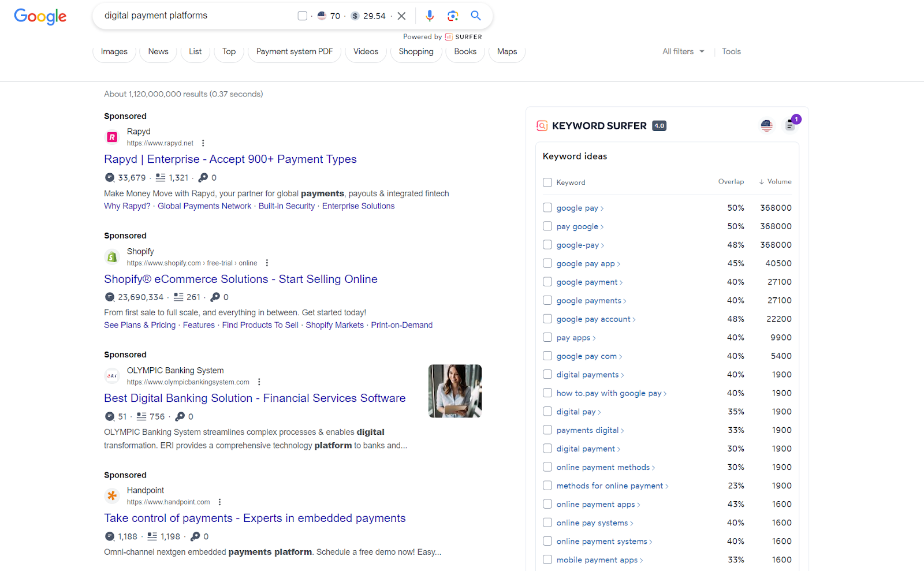Click the Shopify favicon
The width and height of the screenshot is (924, 571).
pyautogui.click(x=112, y=257)
